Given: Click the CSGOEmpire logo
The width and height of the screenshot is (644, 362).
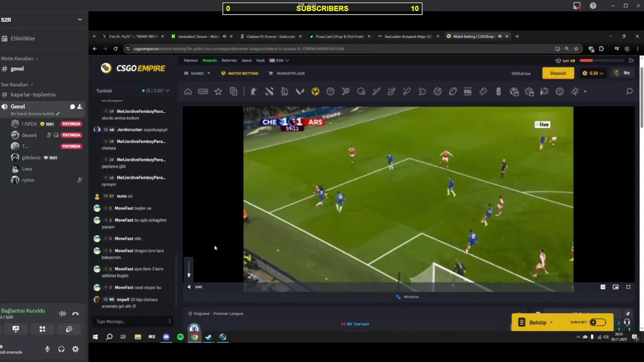Looking at the screenshot, I should click(x=132, y=68).
